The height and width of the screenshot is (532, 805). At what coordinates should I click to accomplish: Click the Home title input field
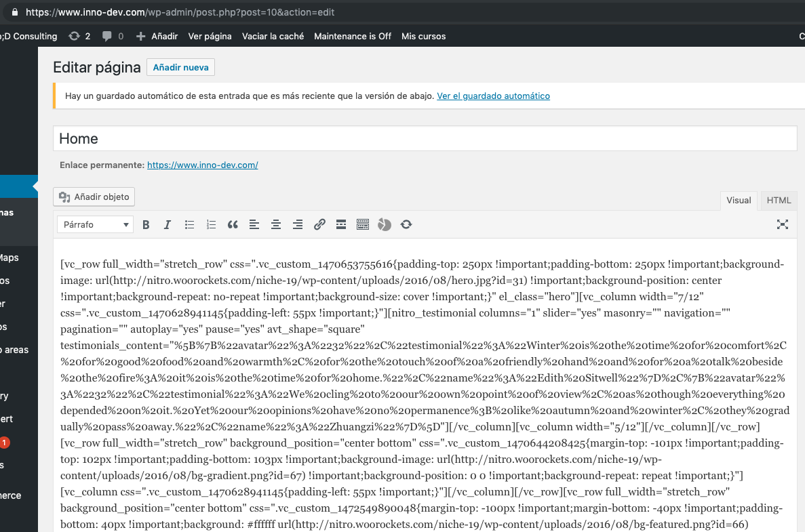point(425,138)
